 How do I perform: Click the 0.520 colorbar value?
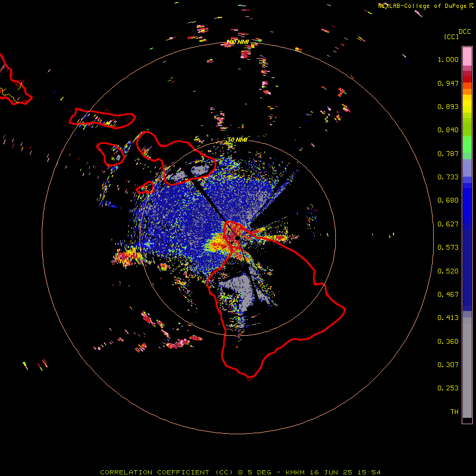448,271
